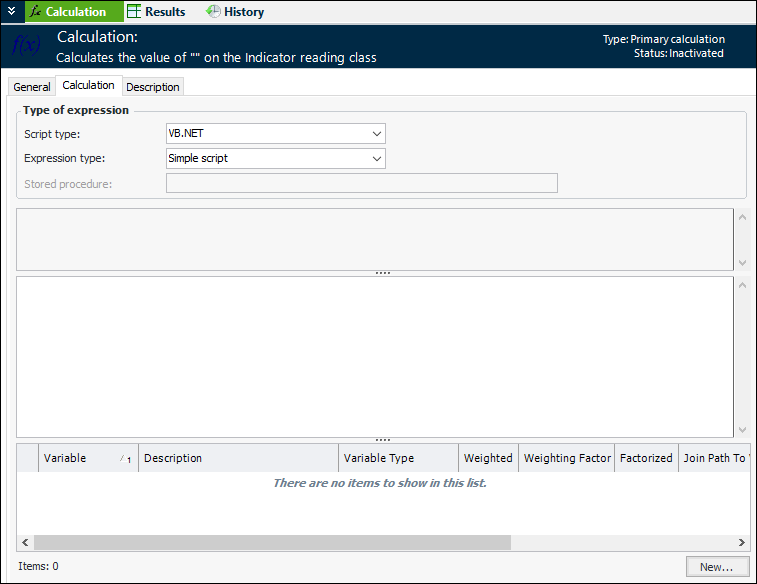Click the upper gray expression text area
Screen dimensions: 757x584
(375, 239)
